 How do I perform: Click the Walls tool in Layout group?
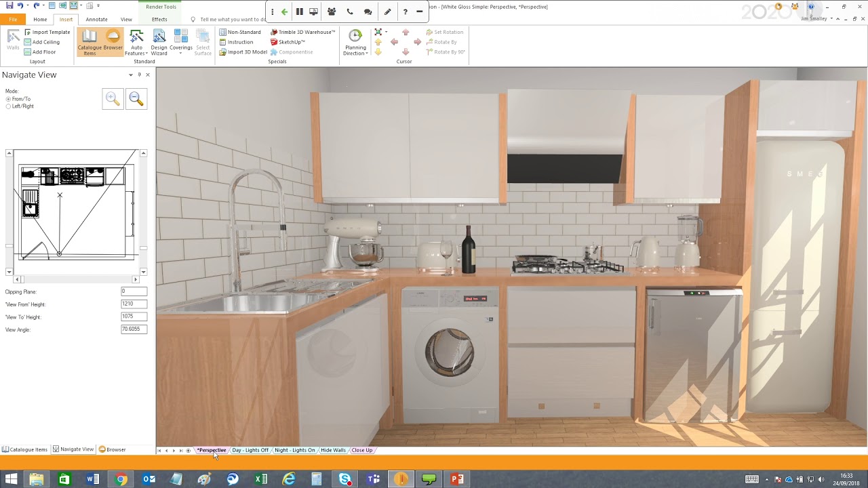click(13, 41)
